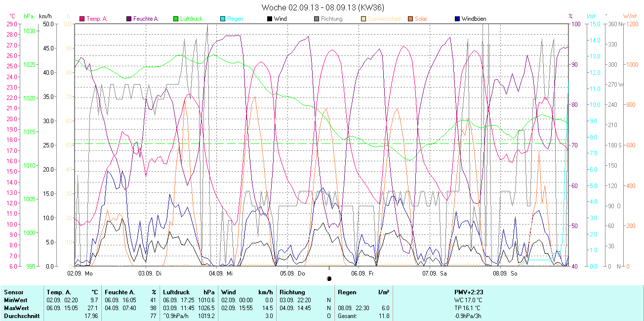Viewport: 644px width, 321px height.
Task: Select the 'Richtung' legend label above chart
Action: click(x=331, y=19)
